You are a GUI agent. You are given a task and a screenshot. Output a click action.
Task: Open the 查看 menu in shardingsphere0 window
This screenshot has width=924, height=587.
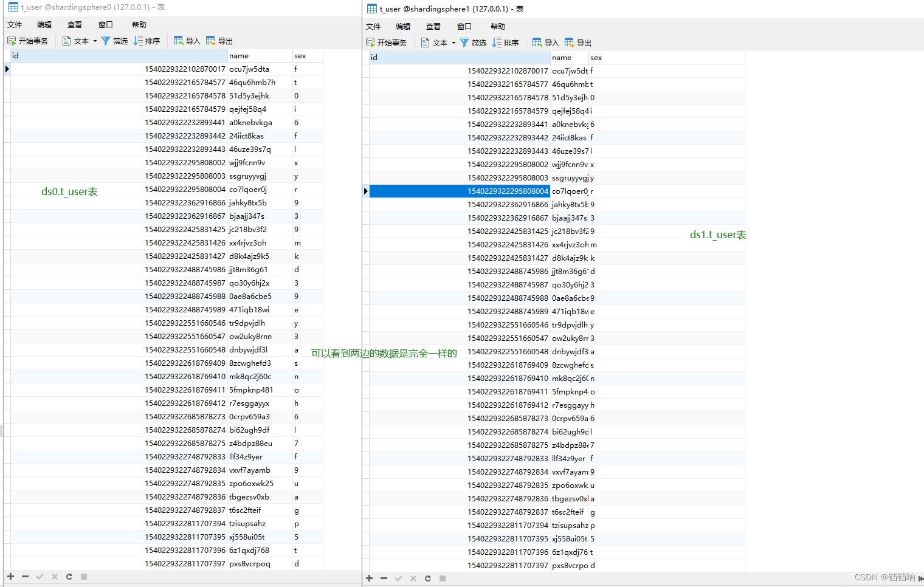[75, 25]
